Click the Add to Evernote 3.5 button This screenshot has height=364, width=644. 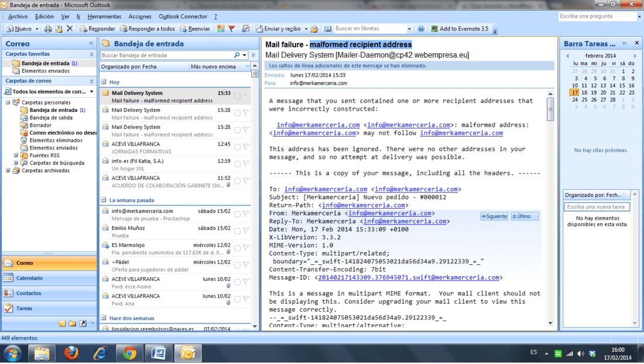[x=460, y=29]
